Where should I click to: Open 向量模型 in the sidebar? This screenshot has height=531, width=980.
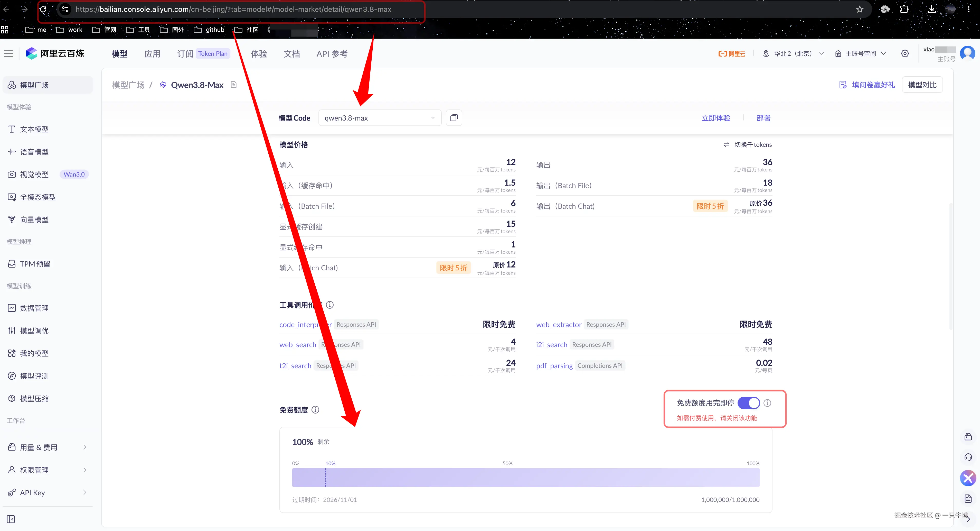[48, 220]
